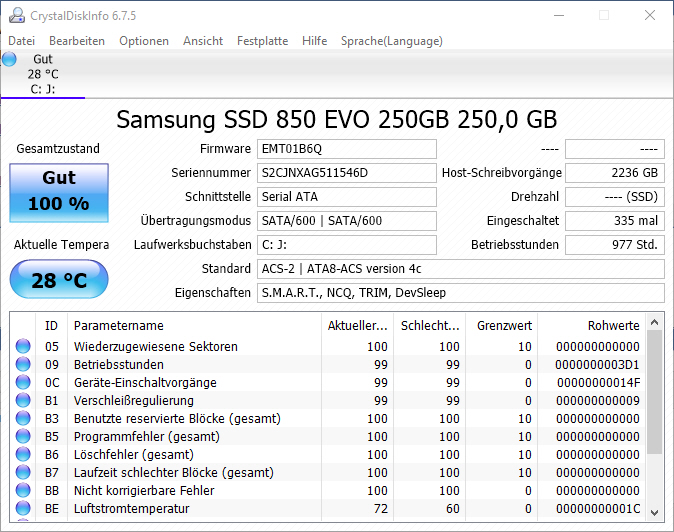
Task: Open the Bearbeiten menu
Action: pos(77,41)
